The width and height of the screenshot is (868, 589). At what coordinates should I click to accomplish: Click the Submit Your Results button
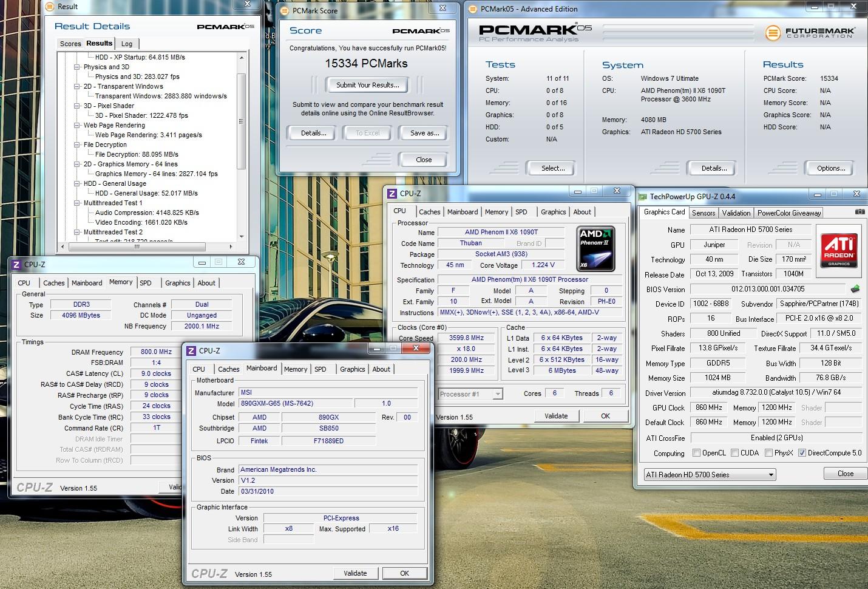tap(368, 85)
